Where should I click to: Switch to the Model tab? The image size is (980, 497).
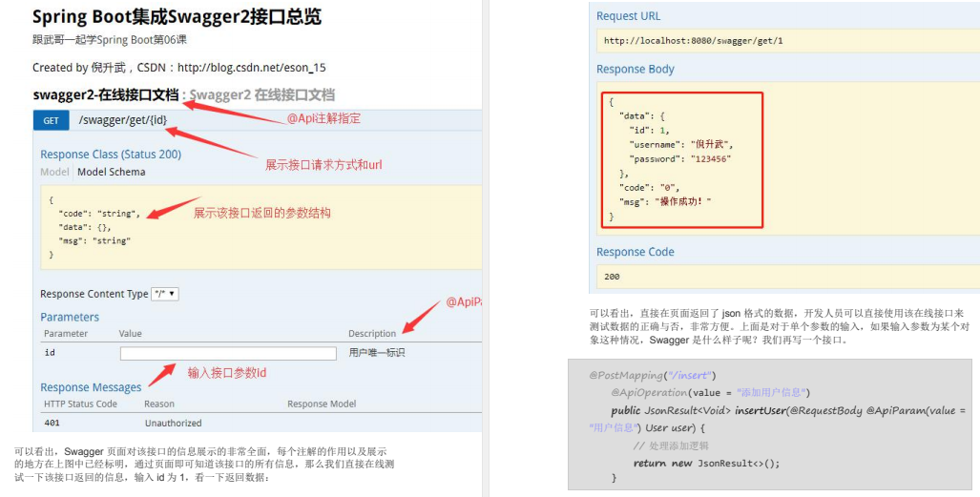(54, 172)
